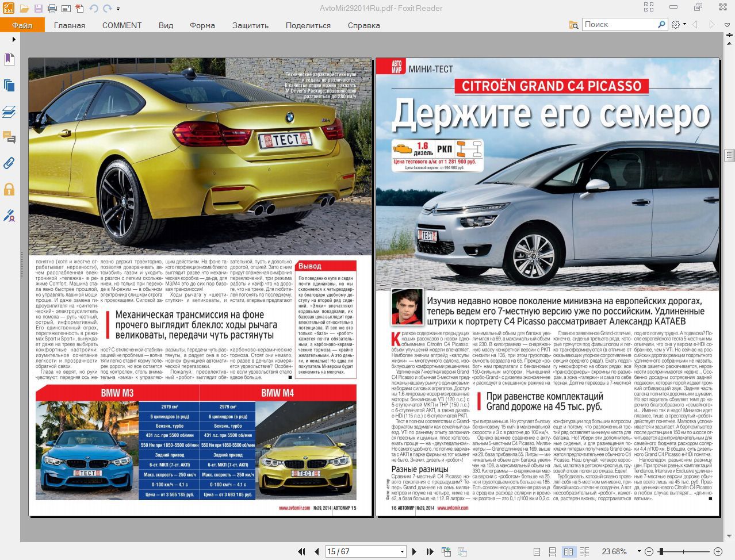This screenshot has width=735, height=560.
Task: Undo the last action
Action: pyautogui.click(x=94, y=9)
